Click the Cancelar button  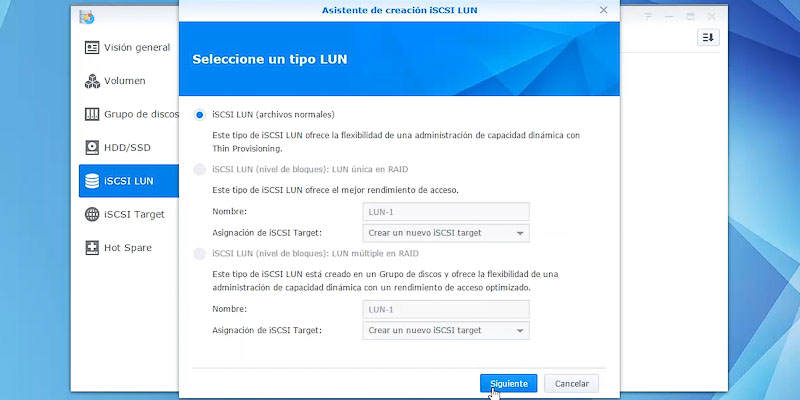(571, 384)
